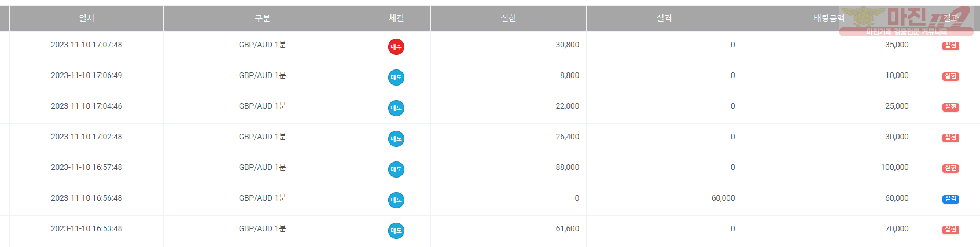The height and width of the screenshot is (247, 980).
Task: Click the 마진 watermark logo
Action: (x=906, y=21)
